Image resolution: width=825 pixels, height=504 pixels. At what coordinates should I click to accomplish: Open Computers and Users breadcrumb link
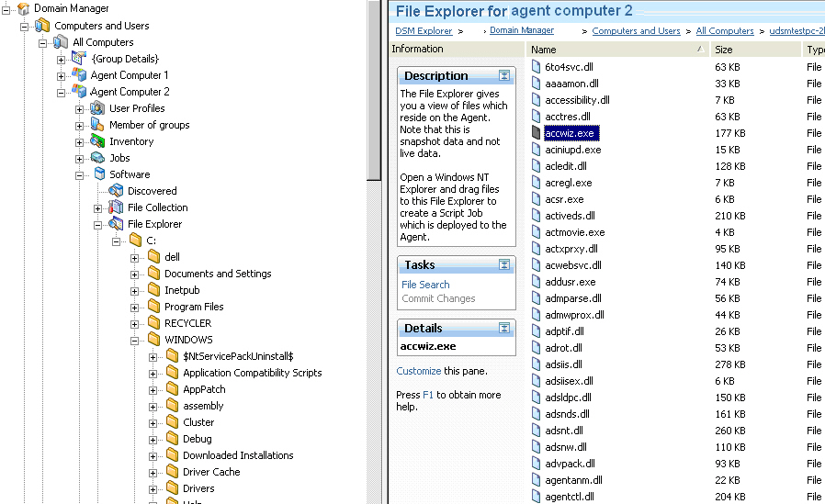pos(636,31)
